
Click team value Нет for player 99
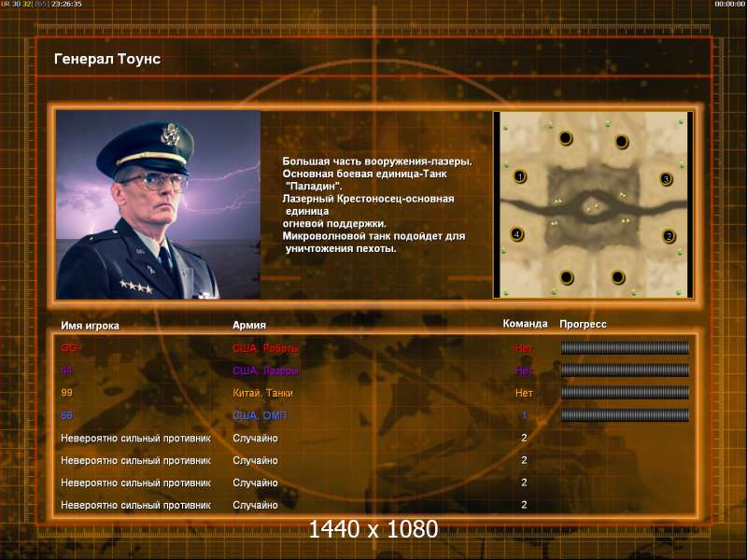pyautogui.click(x=524, y=393)
